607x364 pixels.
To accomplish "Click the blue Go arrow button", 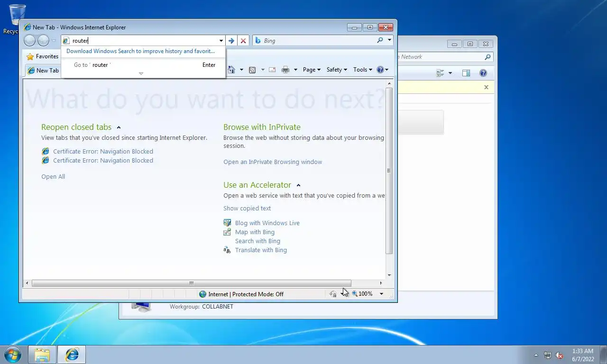I will (x=231, y=41).
